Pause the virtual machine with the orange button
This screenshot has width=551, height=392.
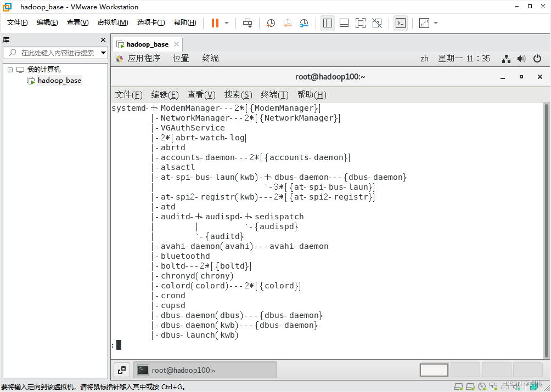(x=215, y=23)
